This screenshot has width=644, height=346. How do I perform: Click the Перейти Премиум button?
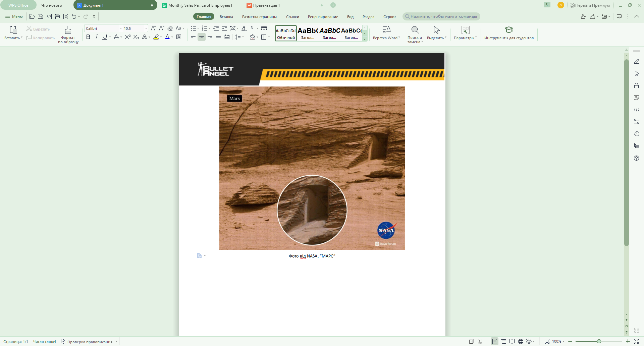tap(589, 5)
